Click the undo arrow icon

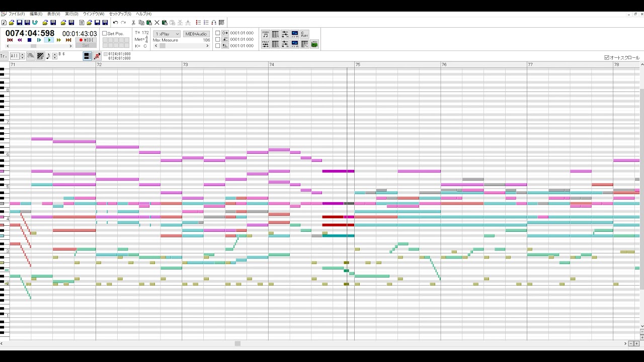tap(115, 23)
